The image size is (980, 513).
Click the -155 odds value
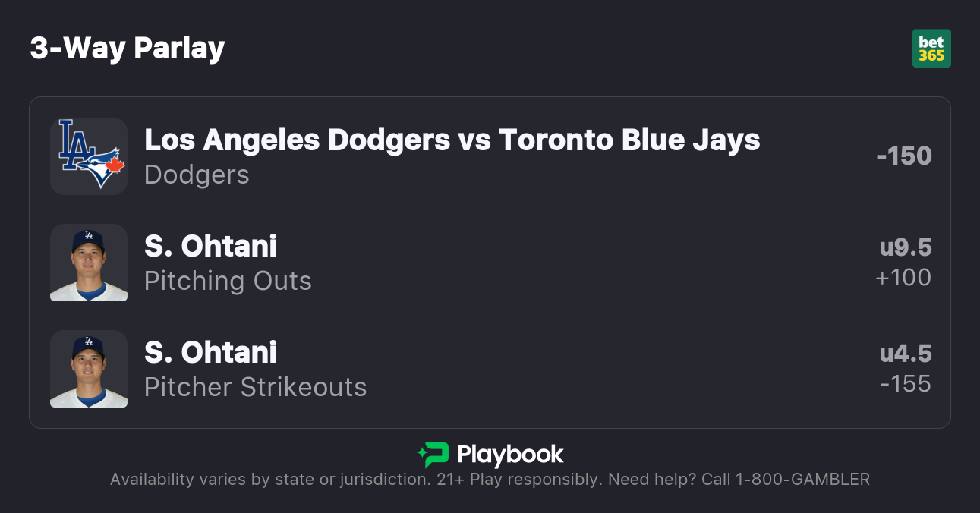905,384
